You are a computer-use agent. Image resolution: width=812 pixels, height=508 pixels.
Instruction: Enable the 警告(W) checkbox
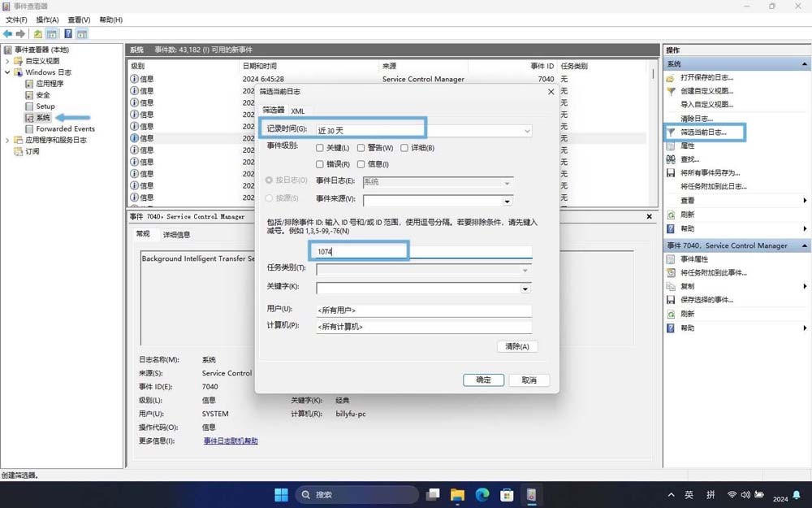tap(361, 149)
